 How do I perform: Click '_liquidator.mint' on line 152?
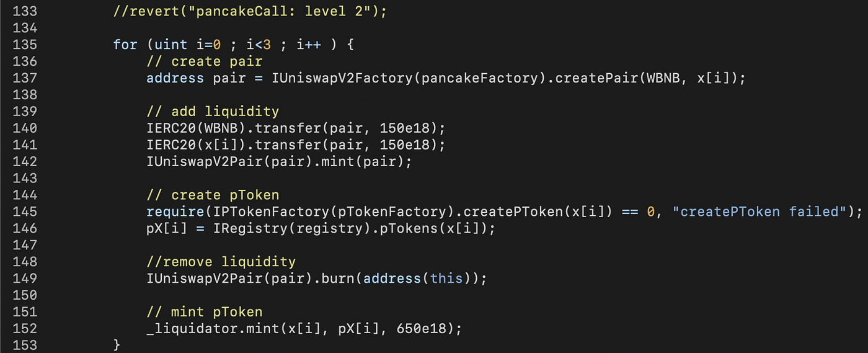pos(213,329)
